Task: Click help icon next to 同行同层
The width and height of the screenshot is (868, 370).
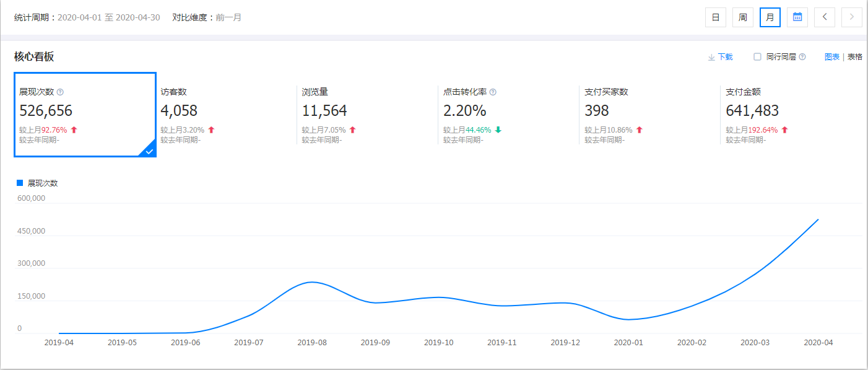Action: [x=802, y=57]
